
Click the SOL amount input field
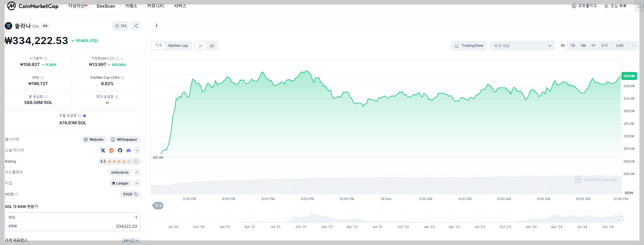[73, 217]
